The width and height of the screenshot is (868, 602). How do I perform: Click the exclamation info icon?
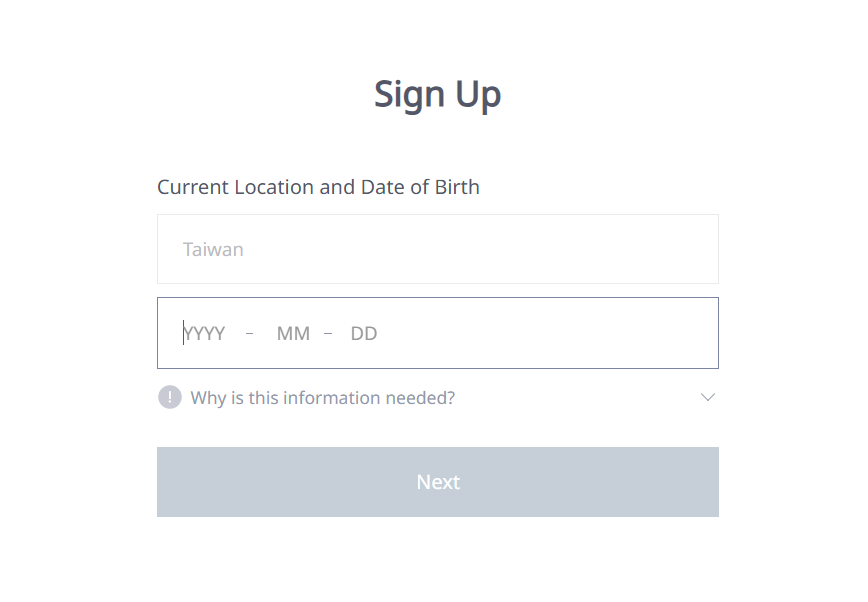170,398
